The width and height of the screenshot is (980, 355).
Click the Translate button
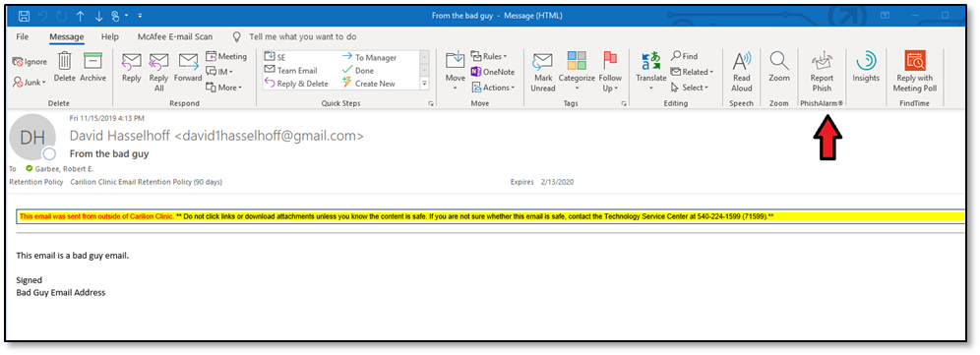[650, 71]
